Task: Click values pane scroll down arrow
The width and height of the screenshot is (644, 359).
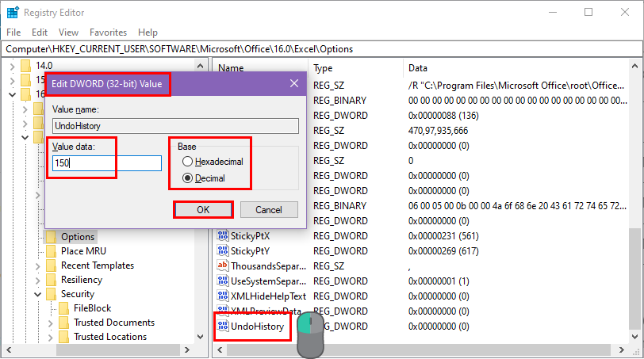Action: pyautogui.click(x=634, y=337)
